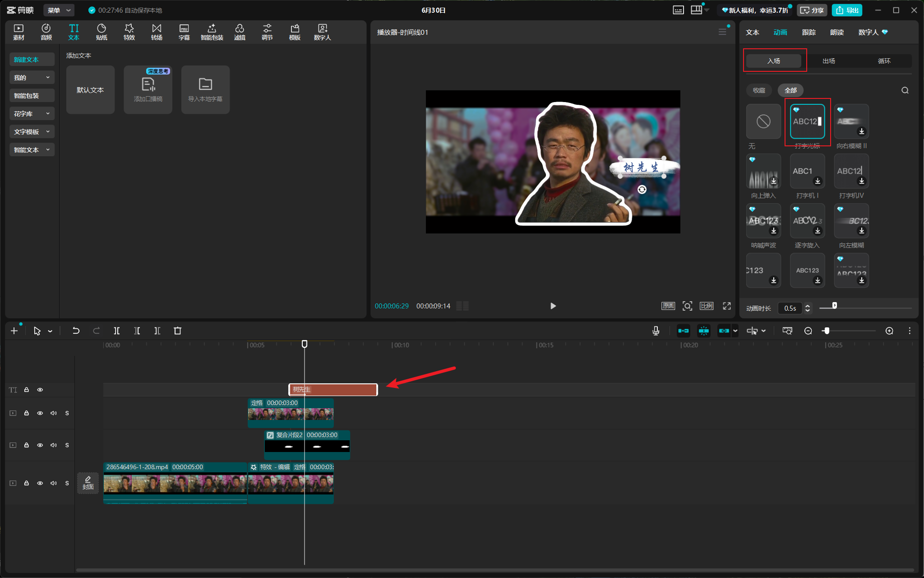
Task: Open the 转场 transitions panel
Action: pyautogui.click(x=157, y=32)
